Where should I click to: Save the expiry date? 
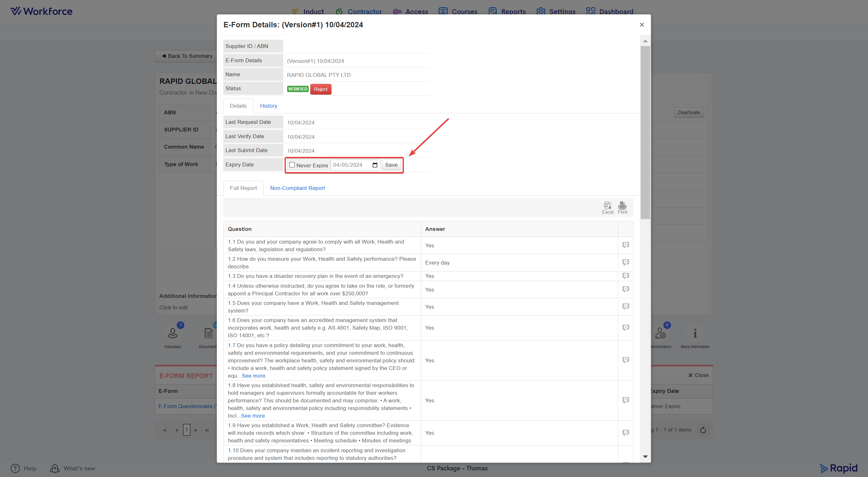[391, 165]
